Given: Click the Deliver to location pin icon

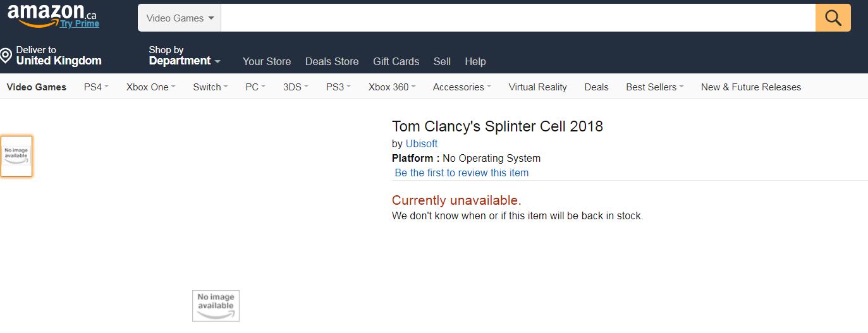Looking at the screenshot, I should 6,56.
